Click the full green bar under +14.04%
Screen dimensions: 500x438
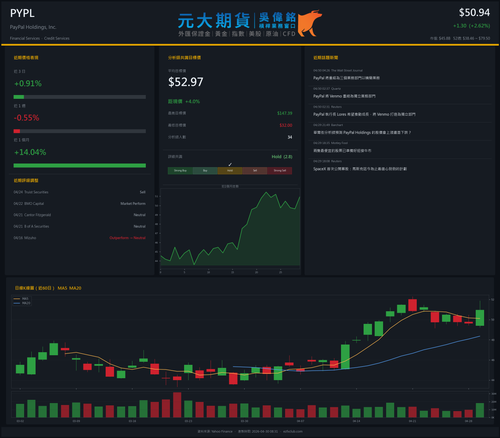80,166
